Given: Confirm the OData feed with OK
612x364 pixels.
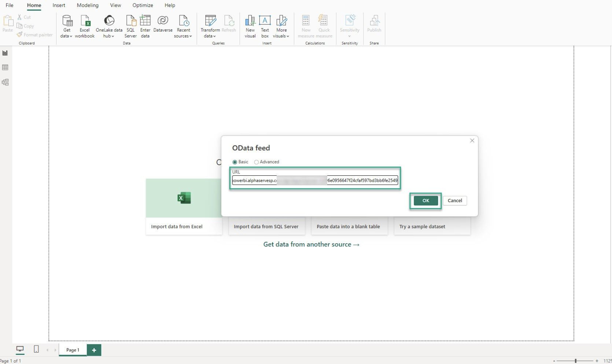Looking at the screenshot, I should [425, 200].
